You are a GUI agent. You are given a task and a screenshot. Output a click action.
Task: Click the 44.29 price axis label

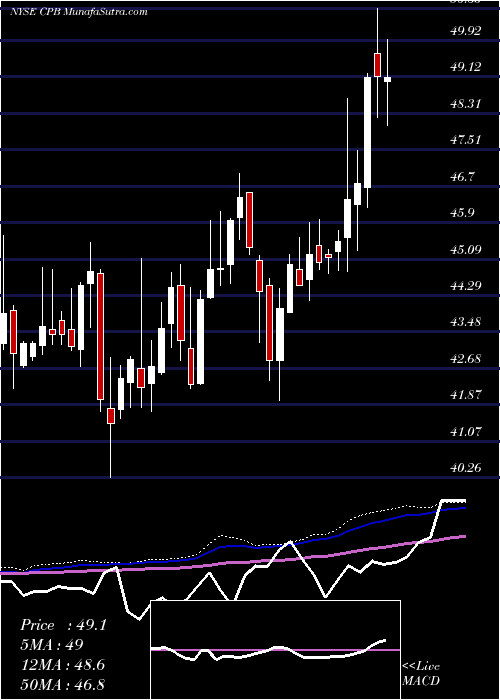466,285
